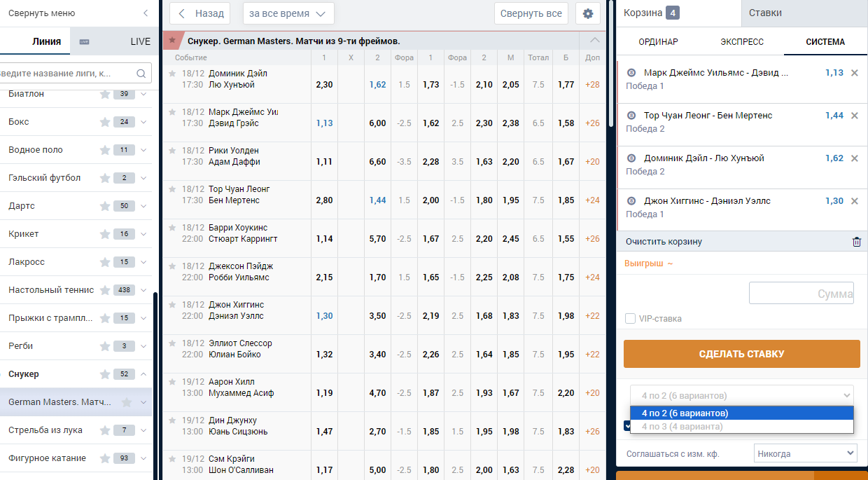Click odds 6,60 for Адам Даффи win
This screenshot has height=480, width=868.
pyautogui.click(x=377, y=162)
